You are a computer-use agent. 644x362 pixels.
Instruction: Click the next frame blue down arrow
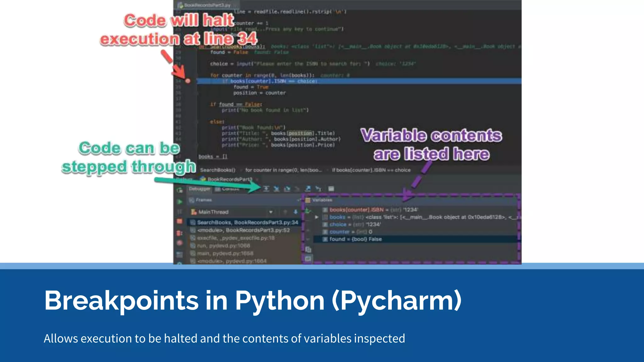(x=296, y=212)
